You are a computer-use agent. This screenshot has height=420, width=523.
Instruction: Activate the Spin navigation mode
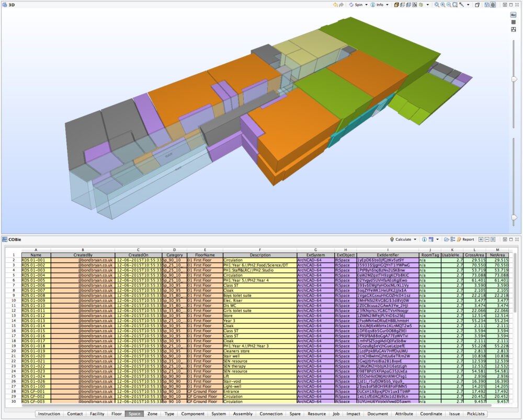click(356, 5)
